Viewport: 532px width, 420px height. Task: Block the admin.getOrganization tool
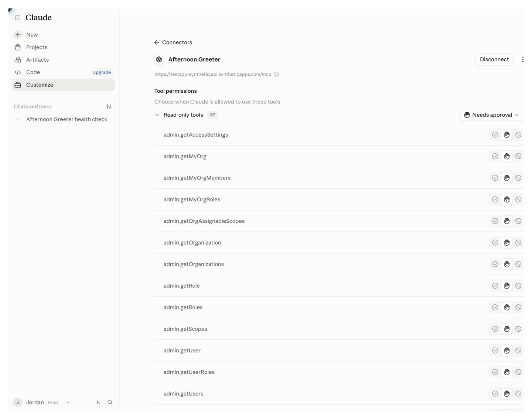coord(518,243)
